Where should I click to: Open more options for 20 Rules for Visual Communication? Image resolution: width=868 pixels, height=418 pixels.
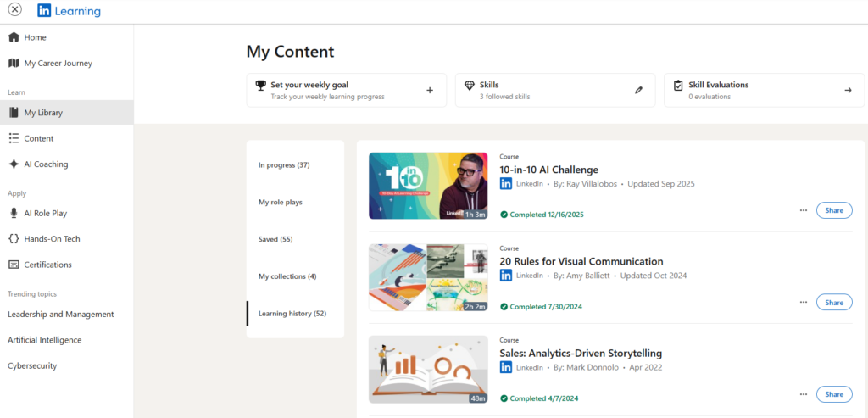(804, 303)
